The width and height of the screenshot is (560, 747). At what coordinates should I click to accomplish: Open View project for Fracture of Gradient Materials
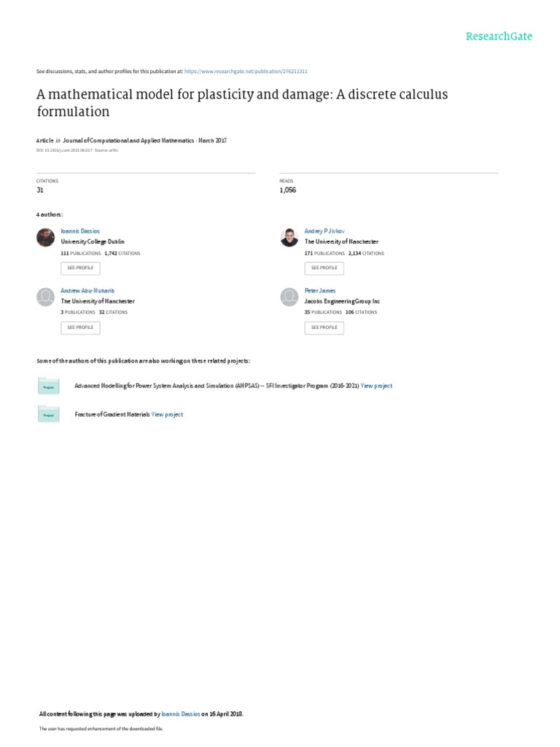(x=167, y=414)
